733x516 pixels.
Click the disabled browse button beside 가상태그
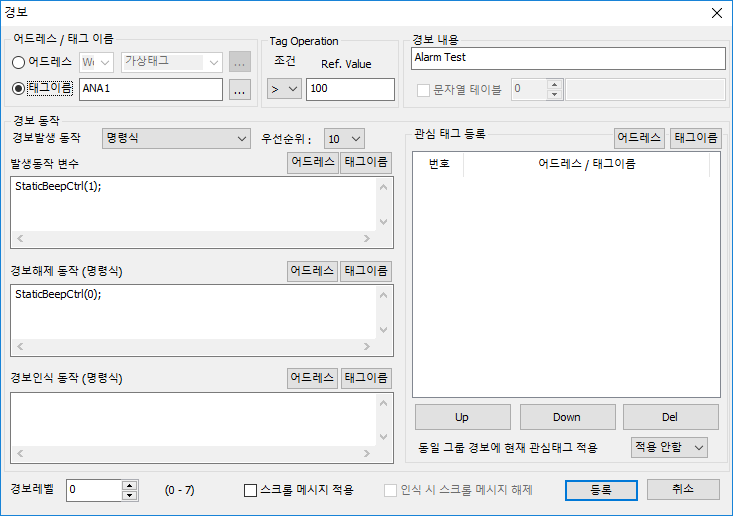click(x=240, y=62)
